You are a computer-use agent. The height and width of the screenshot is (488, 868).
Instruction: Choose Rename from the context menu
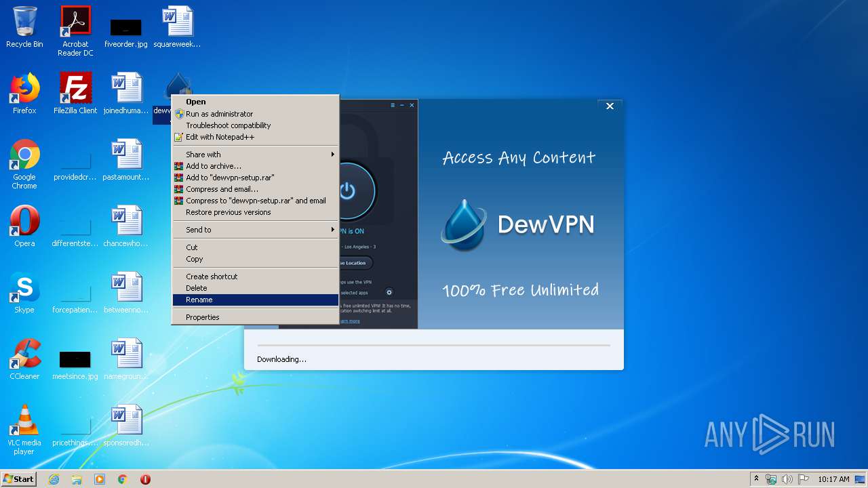[x=256, y=300]
